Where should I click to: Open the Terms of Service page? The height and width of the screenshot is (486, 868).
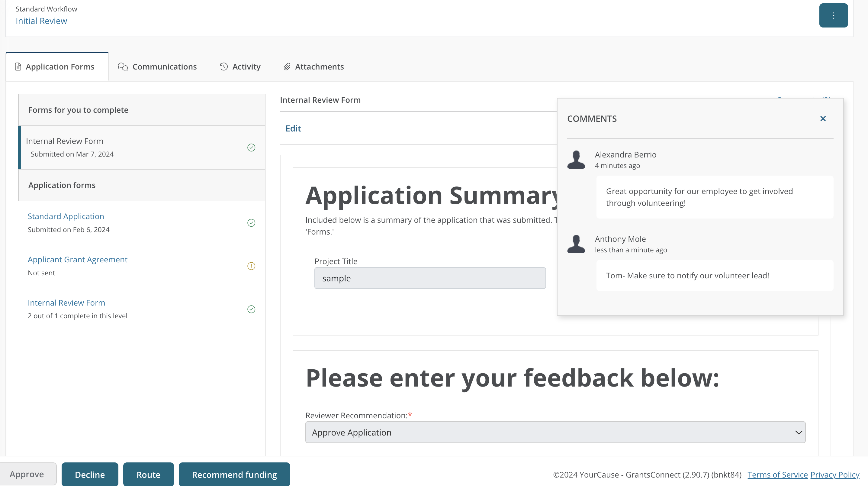(777, 474)
